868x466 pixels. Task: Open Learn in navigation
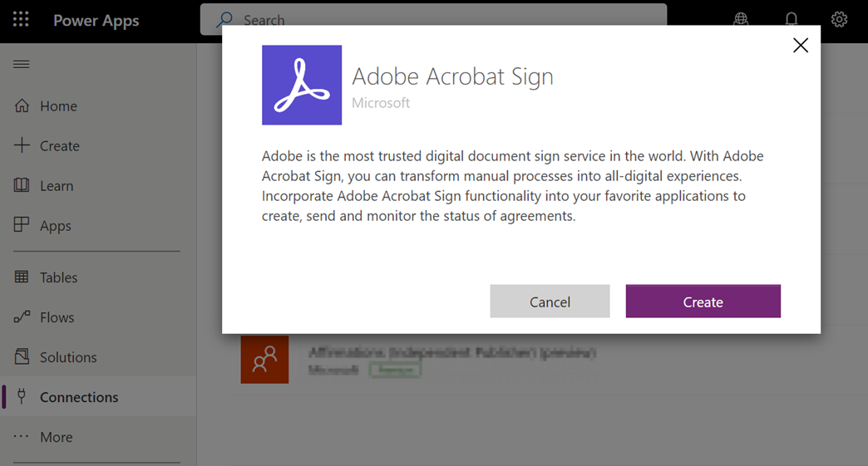coord(57,186)
